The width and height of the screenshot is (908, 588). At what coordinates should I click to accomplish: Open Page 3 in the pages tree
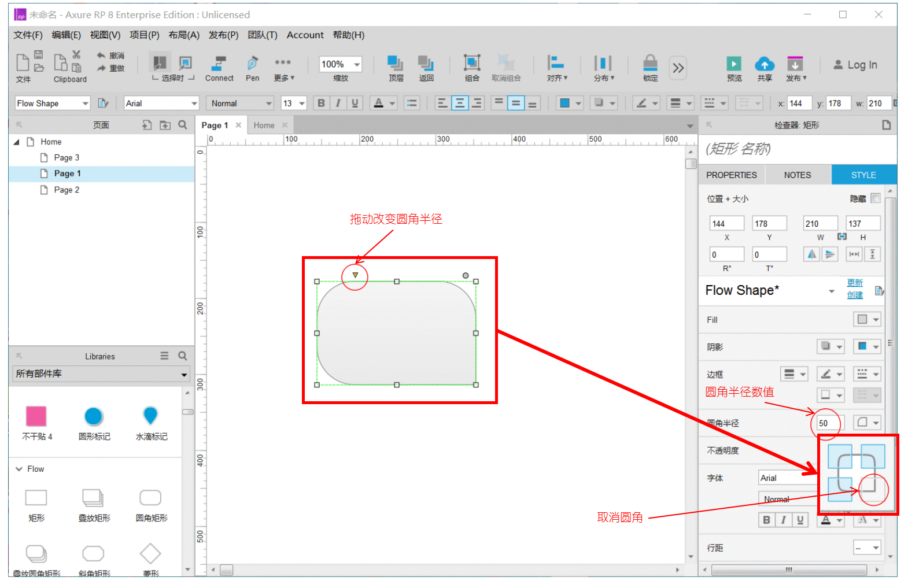(x=67, y=157)
